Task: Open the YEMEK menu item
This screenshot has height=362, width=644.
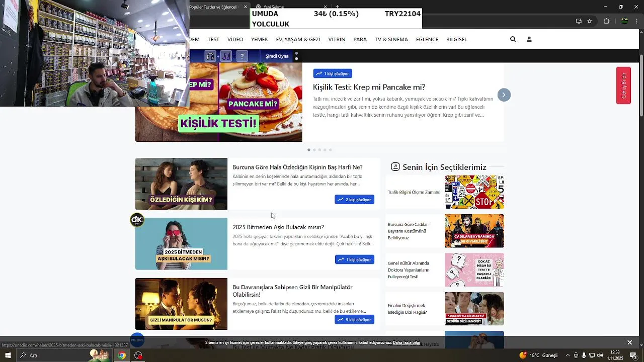Action: [x=260, y=39]
